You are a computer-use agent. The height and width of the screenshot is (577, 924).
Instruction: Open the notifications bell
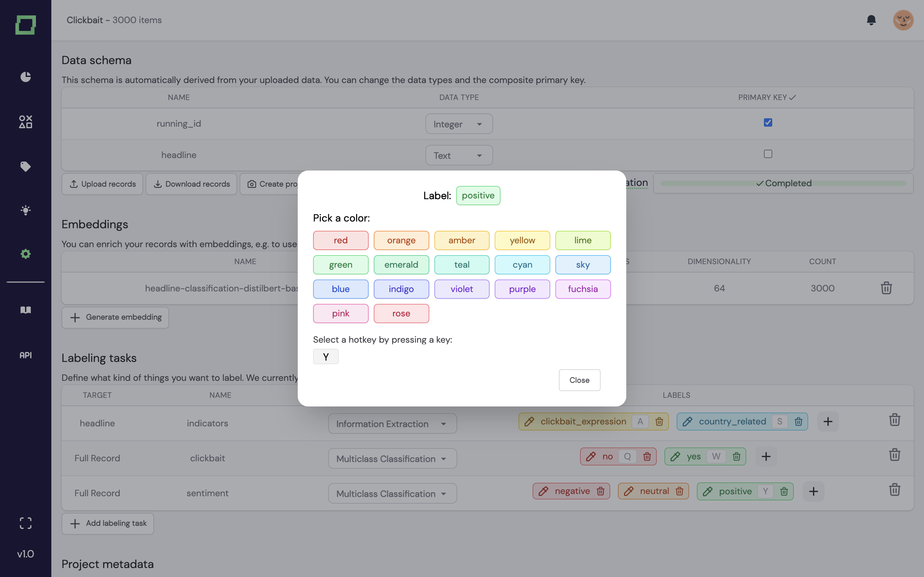point(871,20)
